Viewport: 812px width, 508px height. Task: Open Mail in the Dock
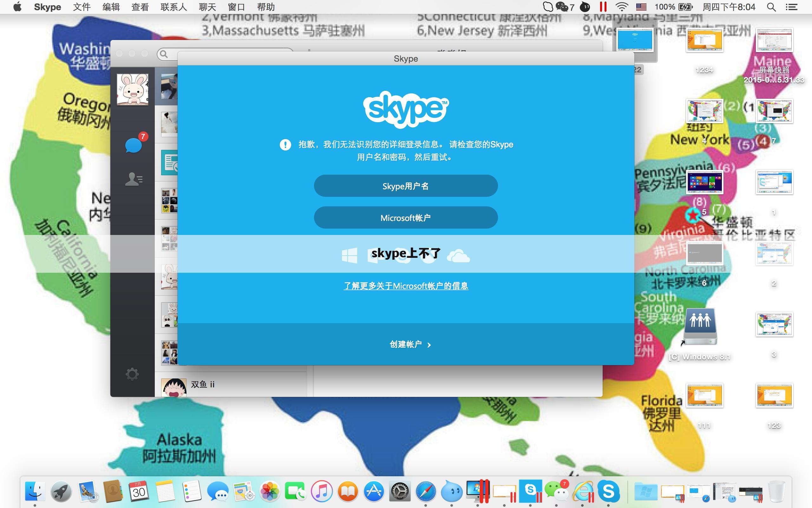pos(87,491)
